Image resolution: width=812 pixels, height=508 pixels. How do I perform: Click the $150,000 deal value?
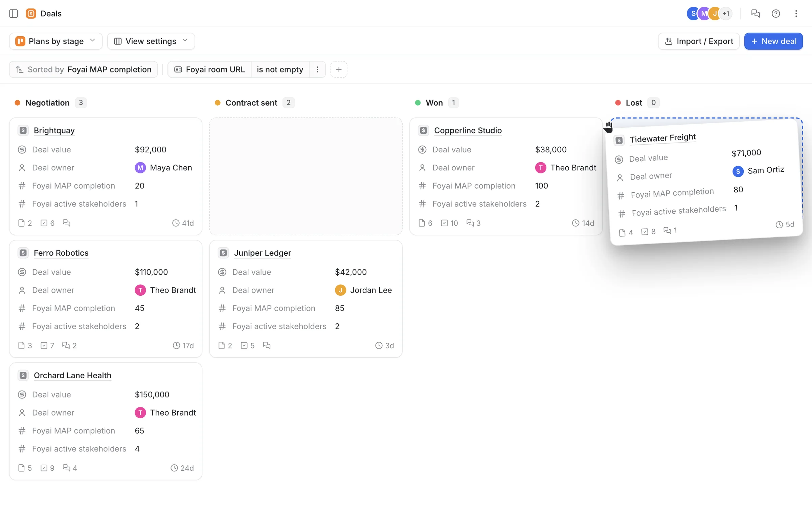(x=152, y=395)
